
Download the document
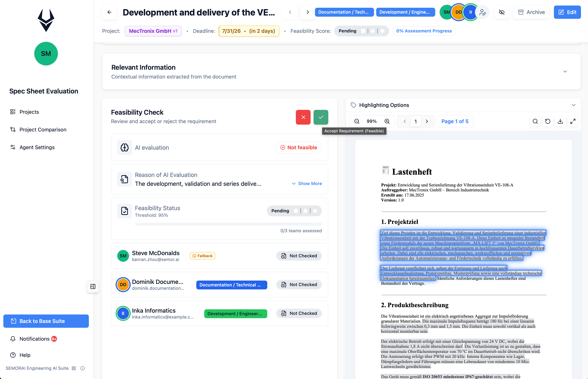coord(560,121)
